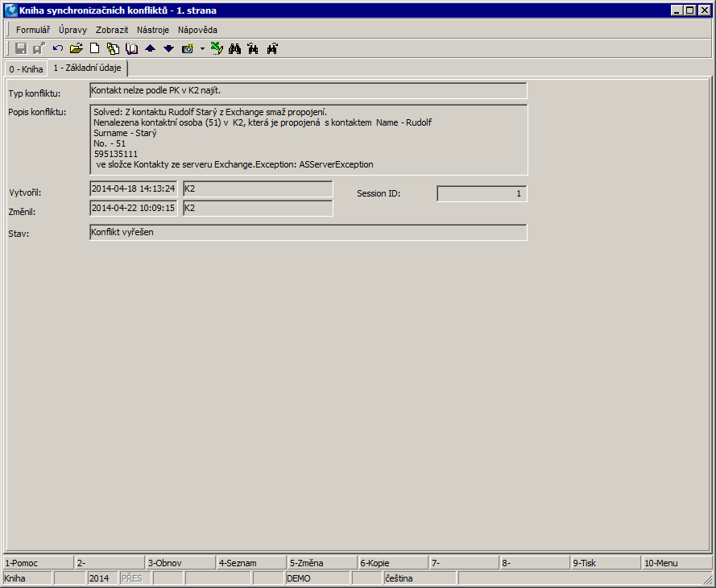Click the binoculars search icon
The image size is (716, 588).
point(234,48)
